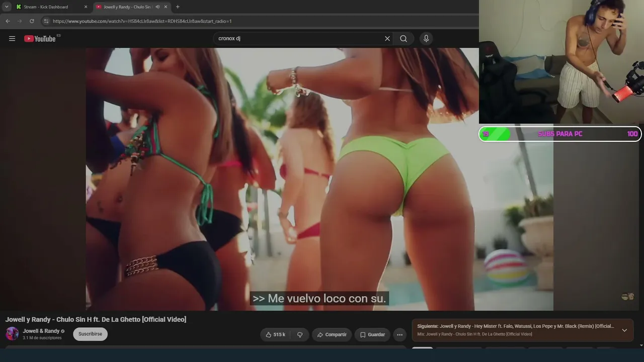Click the video player to pause

pyautogui.click(x=319, y=179)
